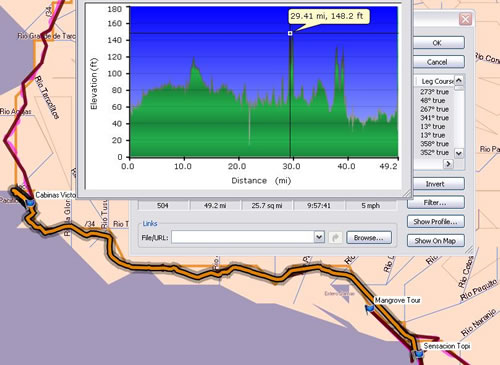Click the Invert button

click(435, 184)
